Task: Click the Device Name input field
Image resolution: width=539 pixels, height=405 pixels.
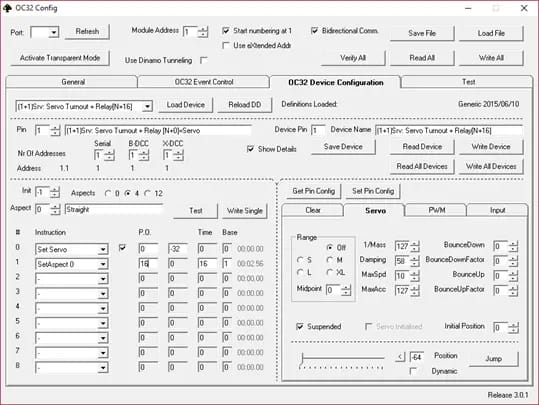Action: tap(449, 131)
